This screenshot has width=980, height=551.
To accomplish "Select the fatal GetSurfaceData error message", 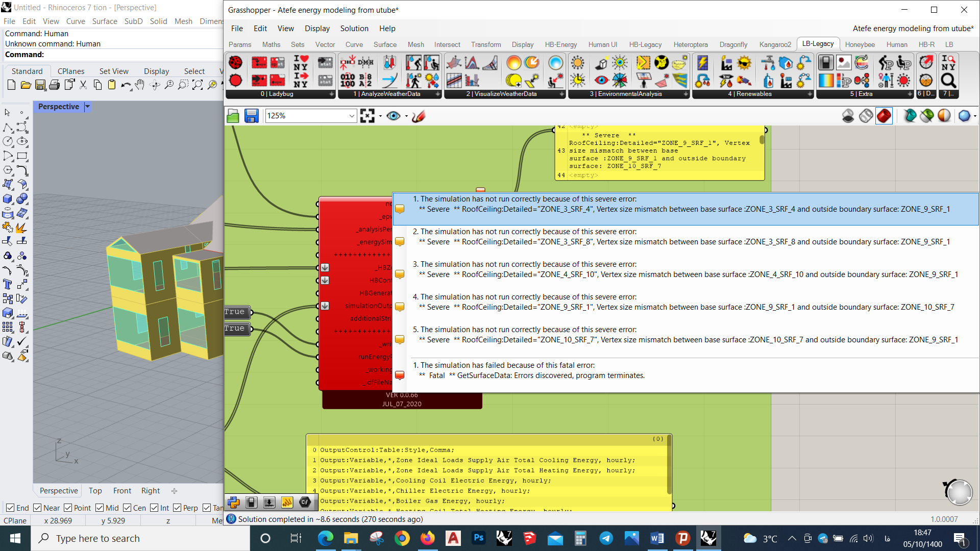I will point(685,375).
